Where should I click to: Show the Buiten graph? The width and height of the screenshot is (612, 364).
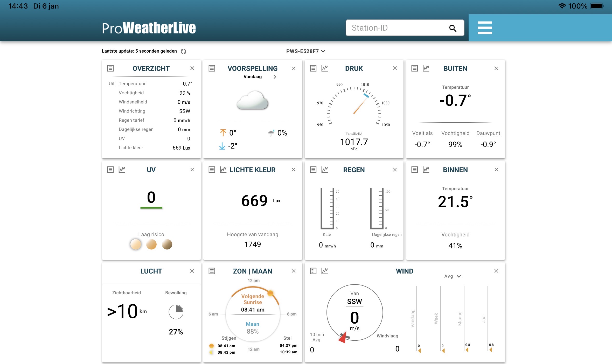pyautogui.click(x=426, y=68)
